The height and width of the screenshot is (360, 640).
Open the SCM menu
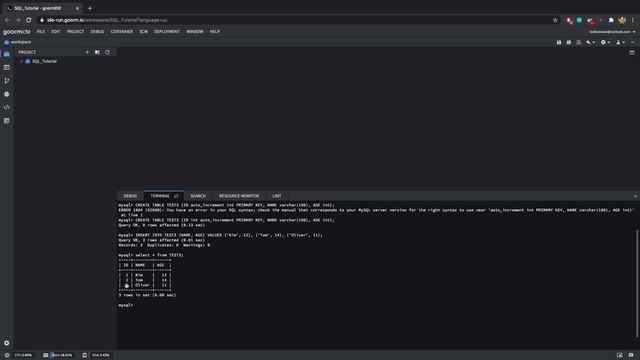click(x=143, y=31)
